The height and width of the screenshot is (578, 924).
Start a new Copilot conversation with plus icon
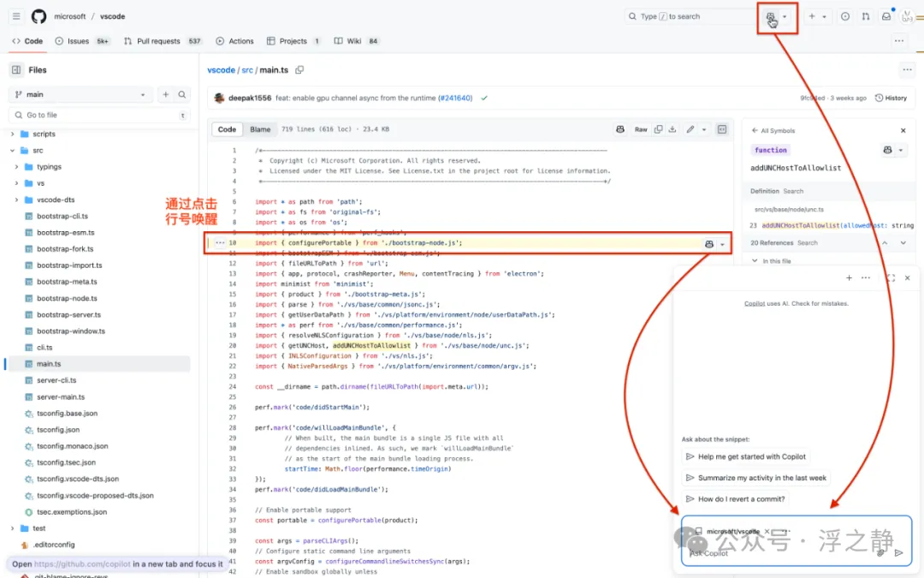[850, 277]
